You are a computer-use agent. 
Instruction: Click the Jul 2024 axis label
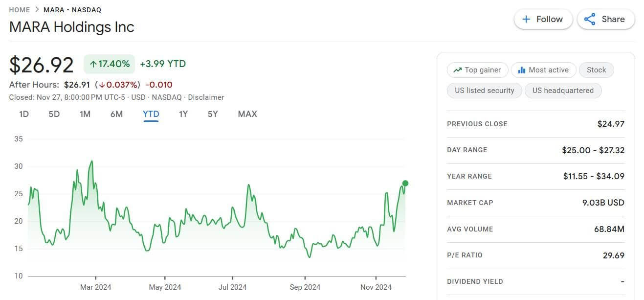[x=232, y=287]
